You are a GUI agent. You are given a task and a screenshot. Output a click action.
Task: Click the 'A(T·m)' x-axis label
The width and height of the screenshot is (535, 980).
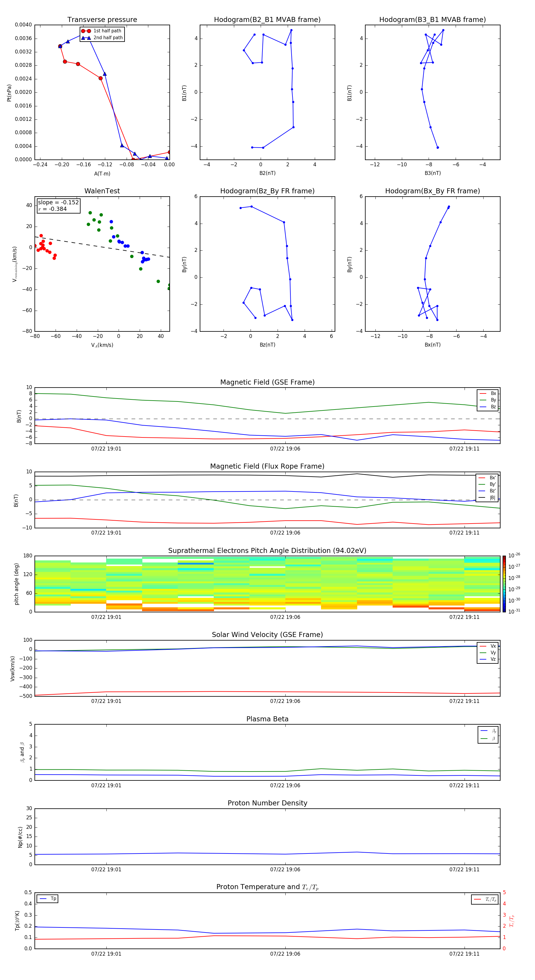tap(102, 173)
